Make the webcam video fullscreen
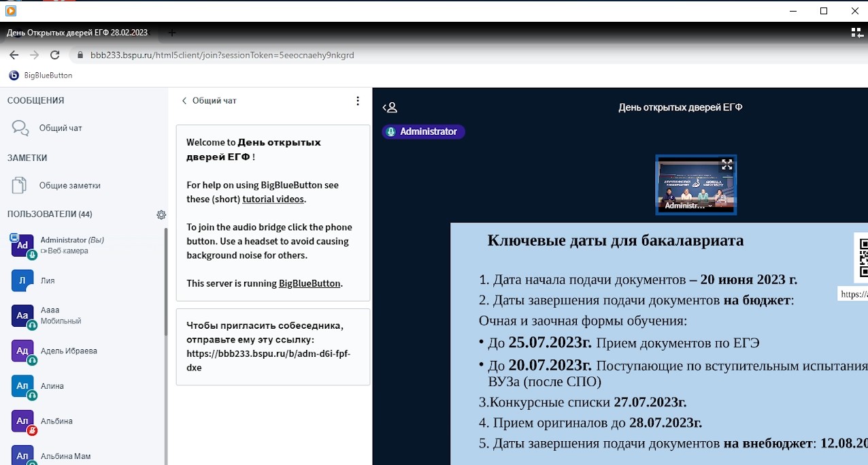Viewport: 868px width, 465px height. (x=727, y=165)
